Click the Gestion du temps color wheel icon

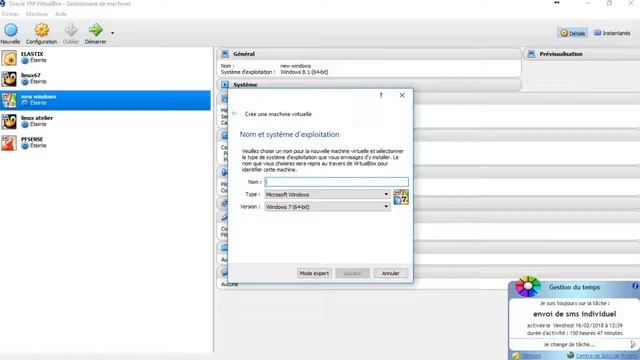pos(528,286)
